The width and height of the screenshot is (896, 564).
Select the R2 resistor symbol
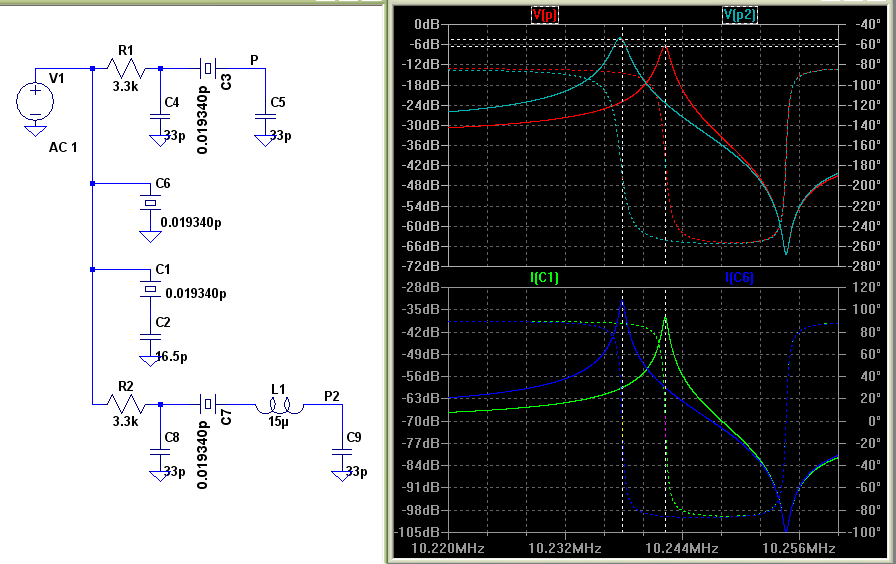point(126,405)
